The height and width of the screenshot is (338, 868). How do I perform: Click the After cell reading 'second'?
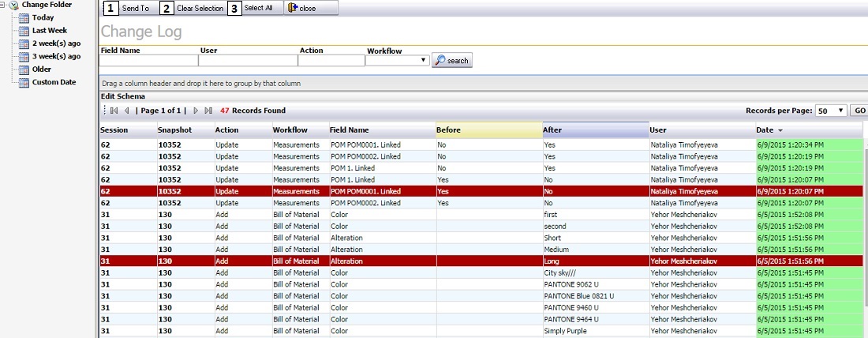(597, 226)
